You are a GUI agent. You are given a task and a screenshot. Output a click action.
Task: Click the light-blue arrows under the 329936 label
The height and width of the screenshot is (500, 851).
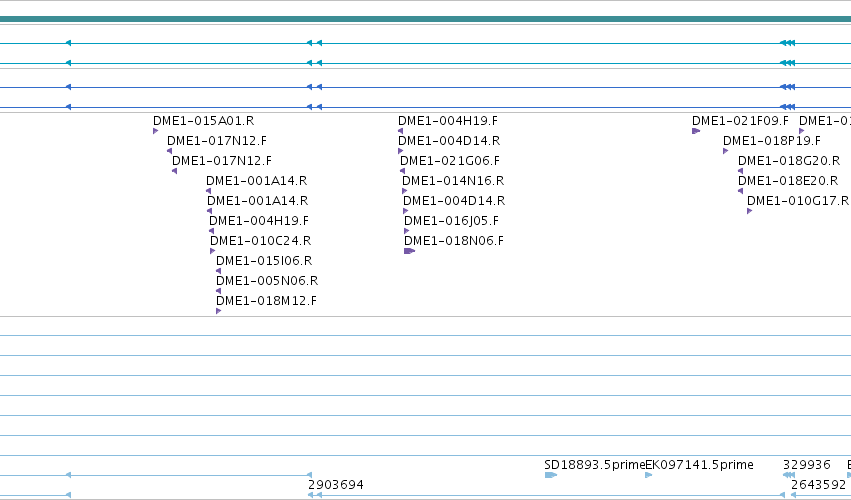point(789,475)
